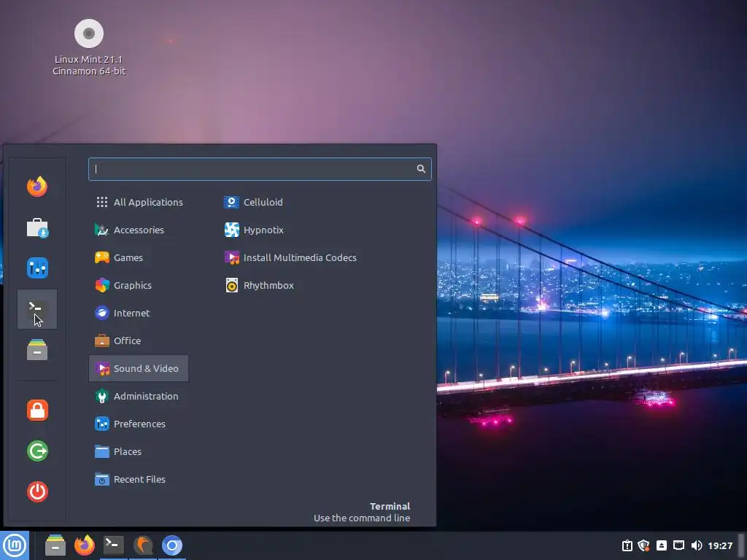Open the Games category
The image size is (747, 560).
[139, 257]
